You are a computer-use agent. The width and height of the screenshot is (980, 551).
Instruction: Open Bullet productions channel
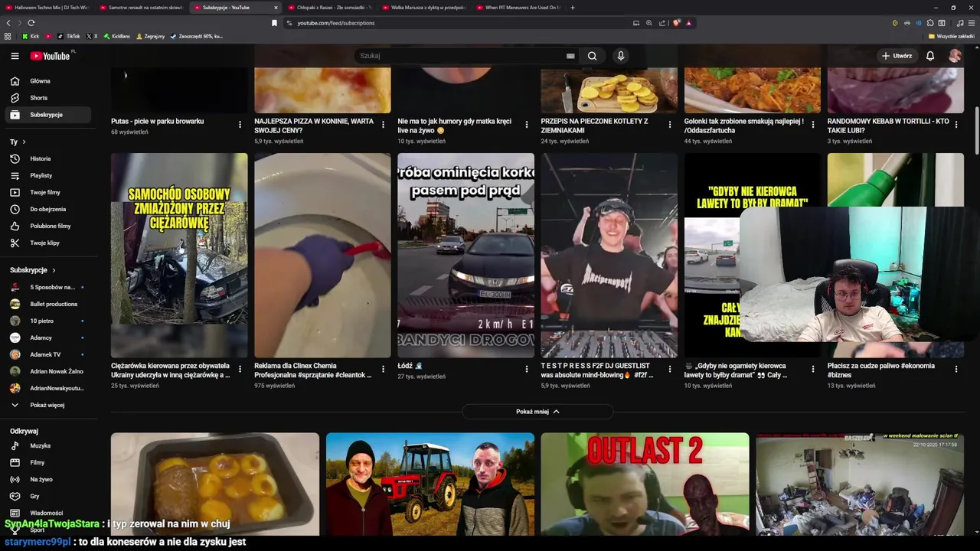[x=49, y=304]
